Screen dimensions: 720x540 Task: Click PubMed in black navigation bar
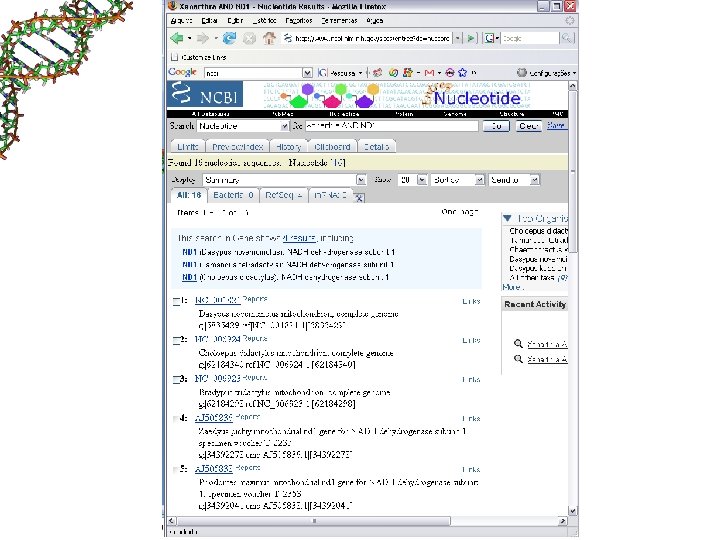[x=282, y=114]
